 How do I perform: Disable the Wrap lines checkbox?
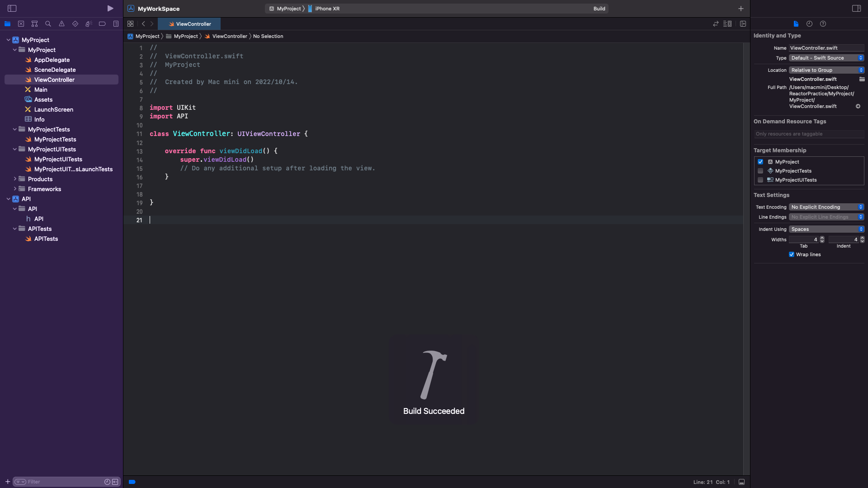tap(792, 254)
